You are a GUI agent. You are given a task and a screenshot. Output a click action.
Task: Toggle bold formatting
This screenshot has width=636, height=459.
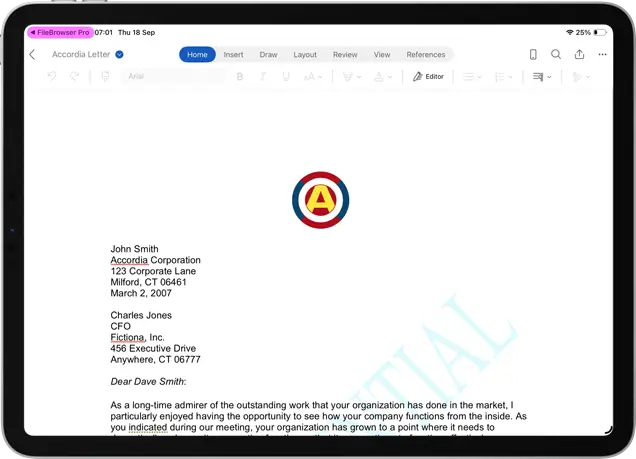click(239, 77)
